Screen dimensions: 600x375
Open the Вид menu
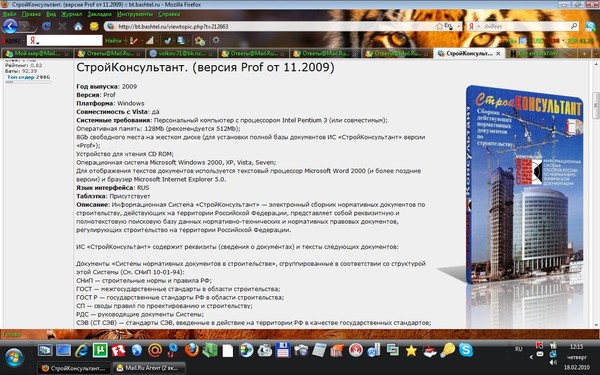(51, 14)
